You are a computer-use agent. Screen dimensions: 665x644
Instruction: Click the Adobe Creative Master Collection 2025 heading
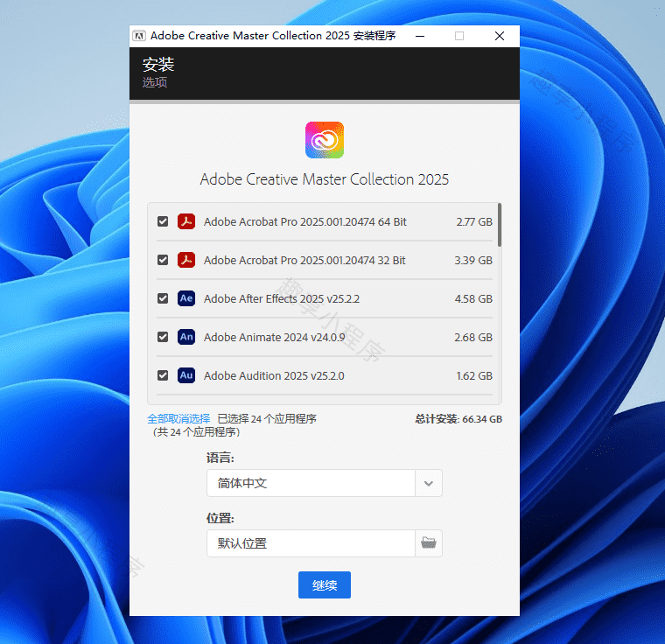click(325, 179)
